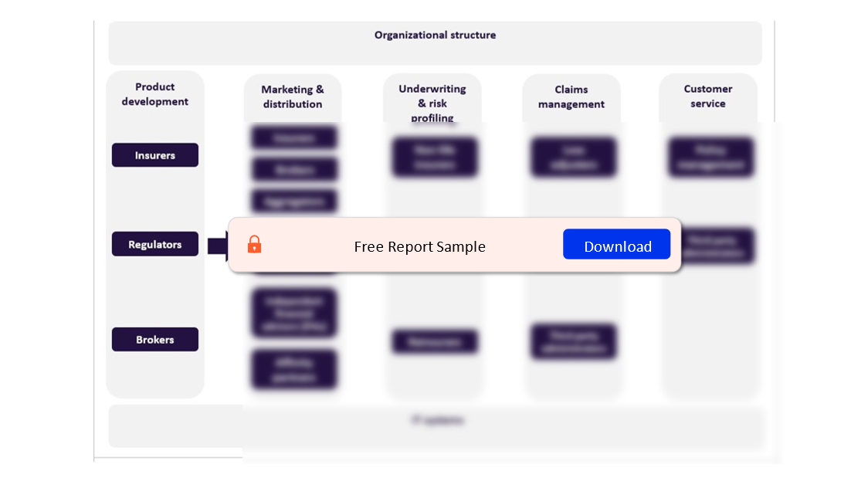Click the Underwriting & risk profiling header

click(x=432, y=103)
